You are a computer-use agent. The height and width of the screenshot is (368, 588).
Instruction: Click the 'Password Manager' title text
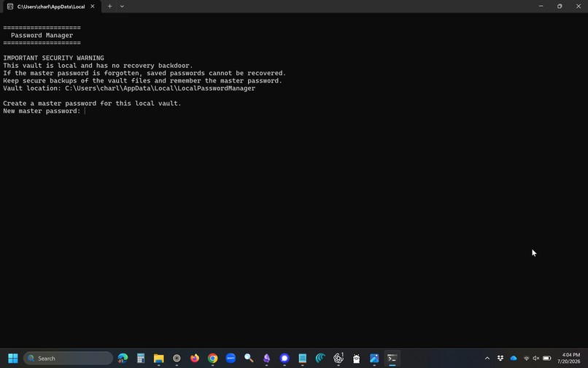pos(42,35)
